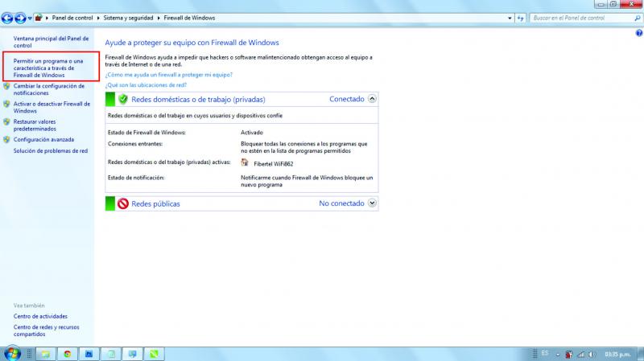Open the document app taskbar icon
644x361 pixels.
pyautogui.click(x=111, y=354)
